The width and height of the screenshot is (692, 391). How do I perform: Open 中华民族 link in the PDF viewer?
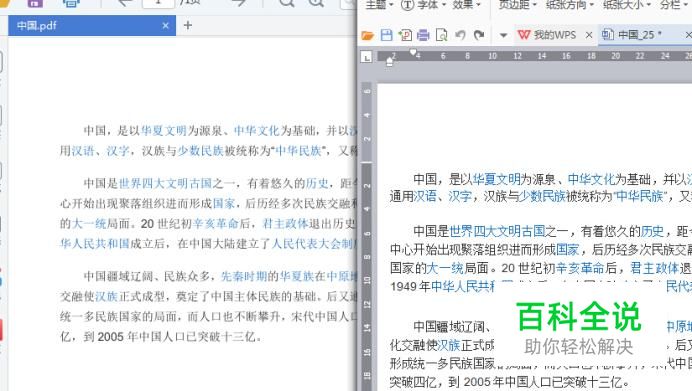pyautogui.click(x=298, y=151)
